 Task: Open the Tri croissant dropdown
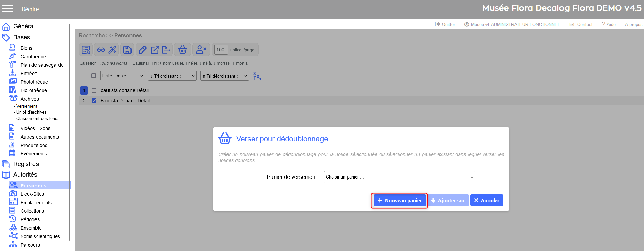[172, 76]
